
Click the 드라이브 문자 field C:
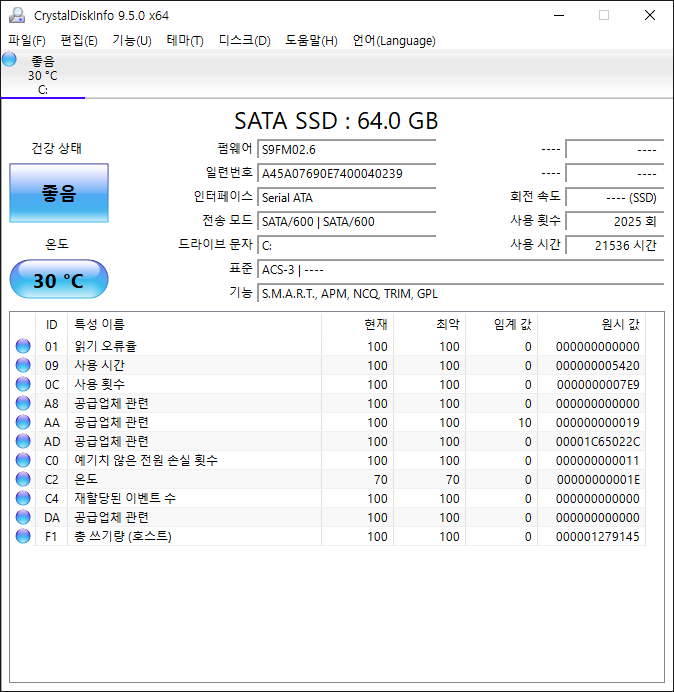pos(347,245)
